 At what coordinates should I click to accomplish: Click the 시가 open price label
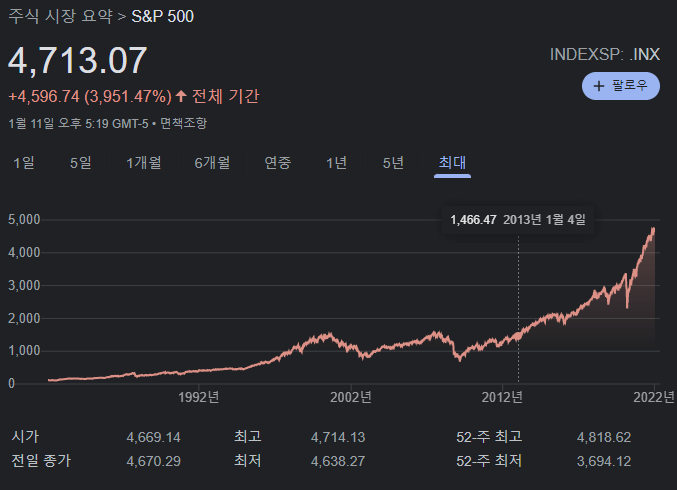[25, 436]
